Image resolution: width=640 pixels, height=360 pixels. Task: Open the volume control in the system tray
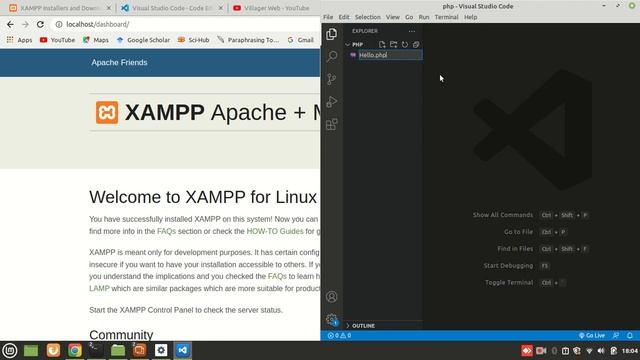[601, 351]
